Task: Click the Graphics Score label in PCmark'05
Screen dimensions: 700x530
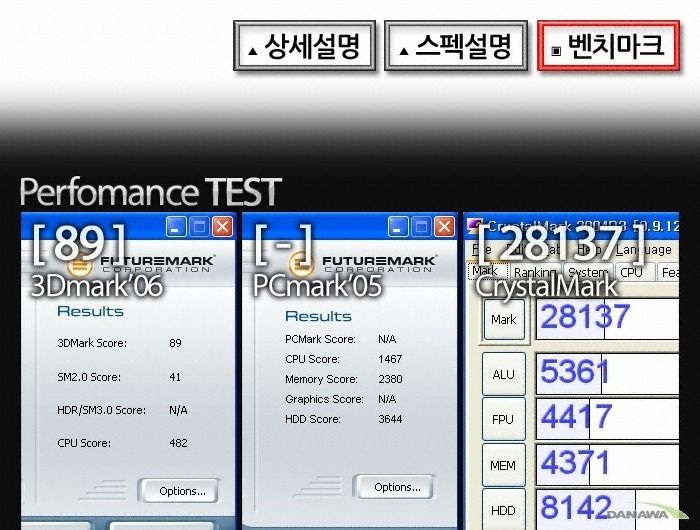Action: pyautogui.click(x=324, y=399)
